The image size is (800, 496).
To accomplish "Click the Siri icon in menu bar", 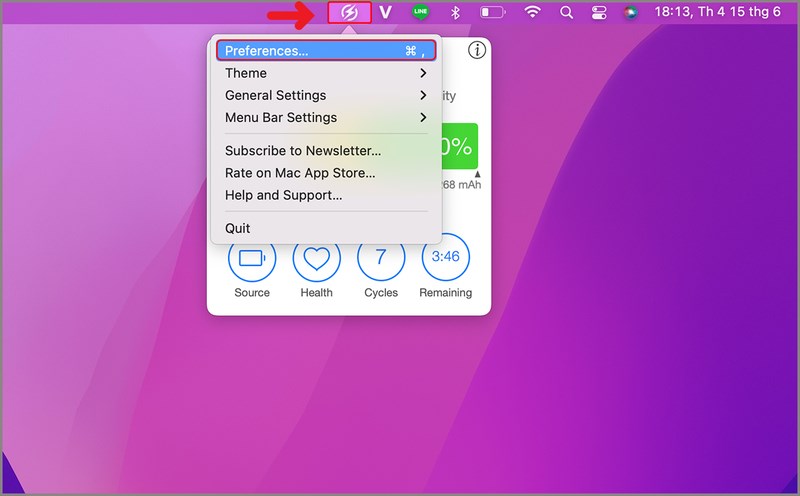I will coord(630,13).
